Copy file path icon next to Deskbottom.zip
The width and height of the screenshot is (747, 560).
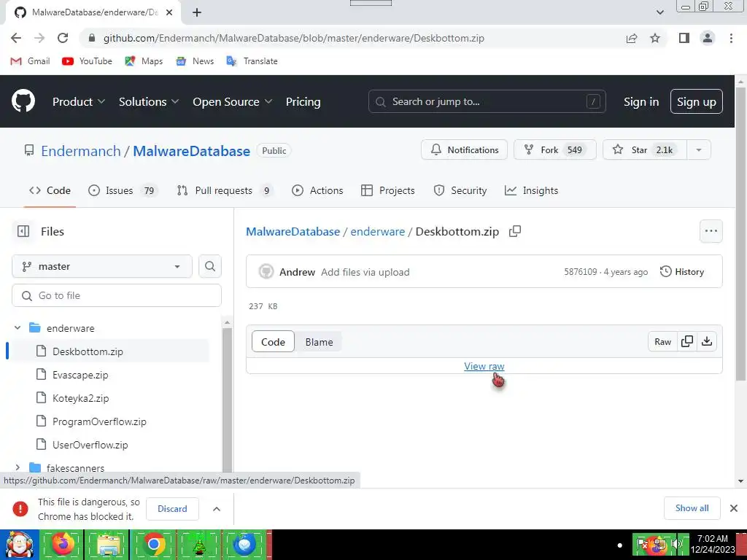pos(515,231)
